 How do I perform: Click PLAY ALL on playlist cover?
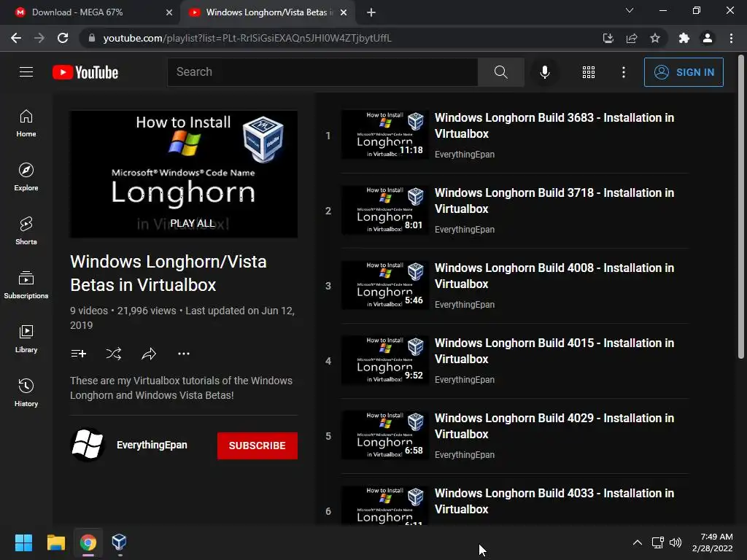tap(193, 223)
